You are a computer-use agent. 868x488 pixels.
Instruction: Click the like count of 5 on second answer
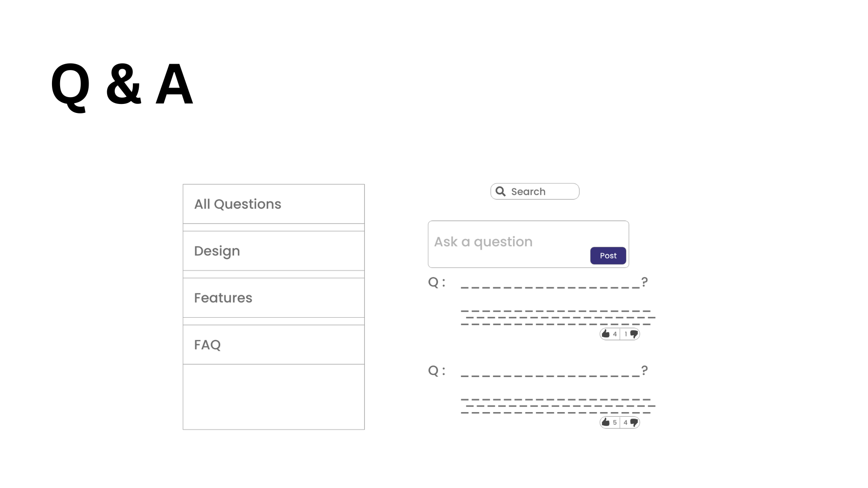(x=615, y=423)
